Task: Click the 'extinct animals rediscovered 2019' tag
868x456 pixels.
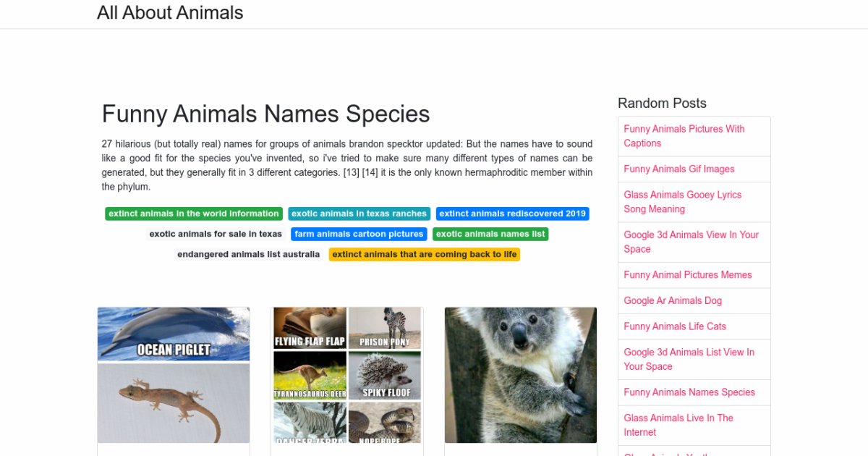Action: click(x=512, y=214)
